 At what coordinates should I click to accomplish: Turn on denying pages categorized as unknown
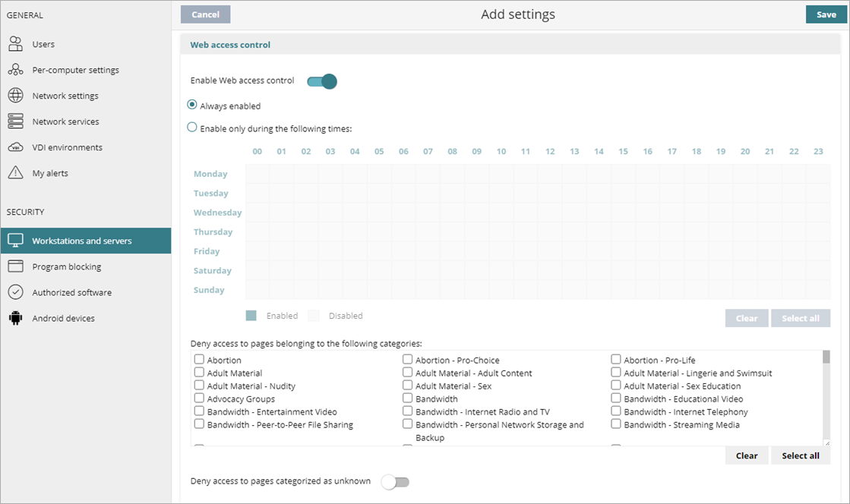pos(395,481)
